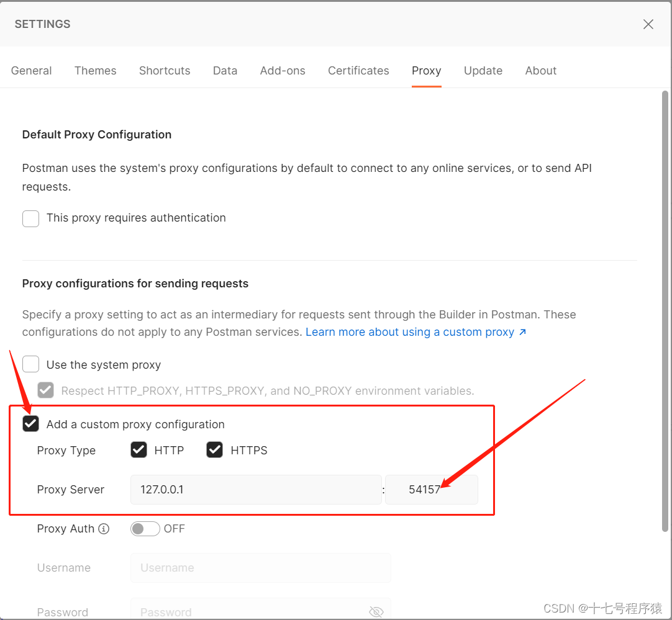
Task: Click the 'Proxy Type' label
Action: (x=66, y=451)
